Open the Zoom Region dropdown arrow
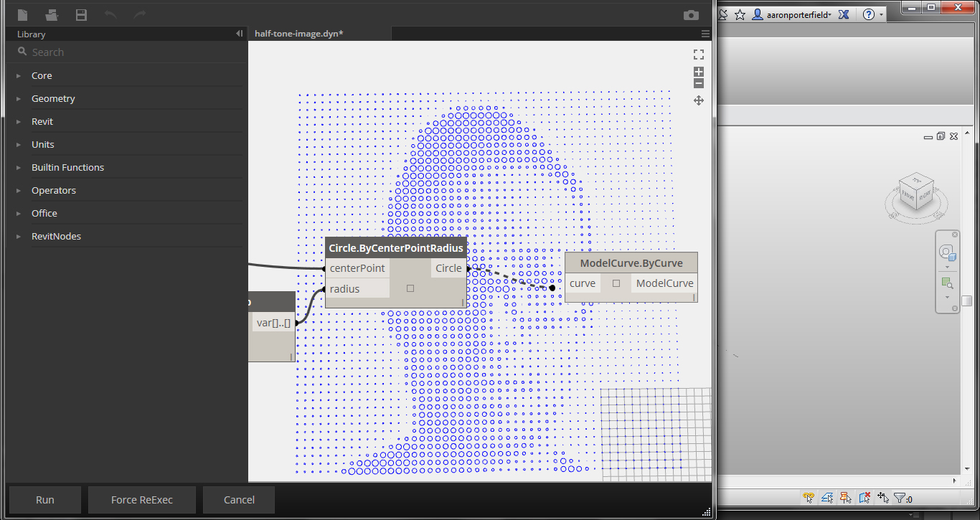 click(947, 298)
